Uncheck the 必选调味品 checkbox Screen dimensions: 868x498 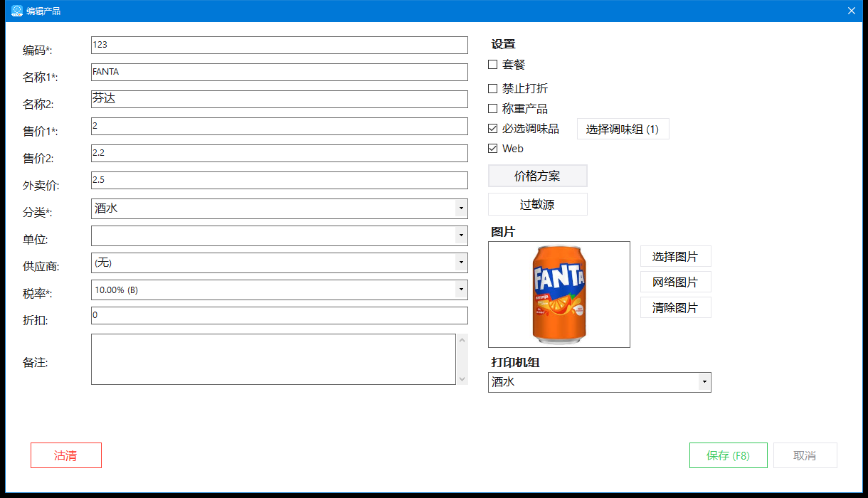pyautogui.click(x=492, y=129)
